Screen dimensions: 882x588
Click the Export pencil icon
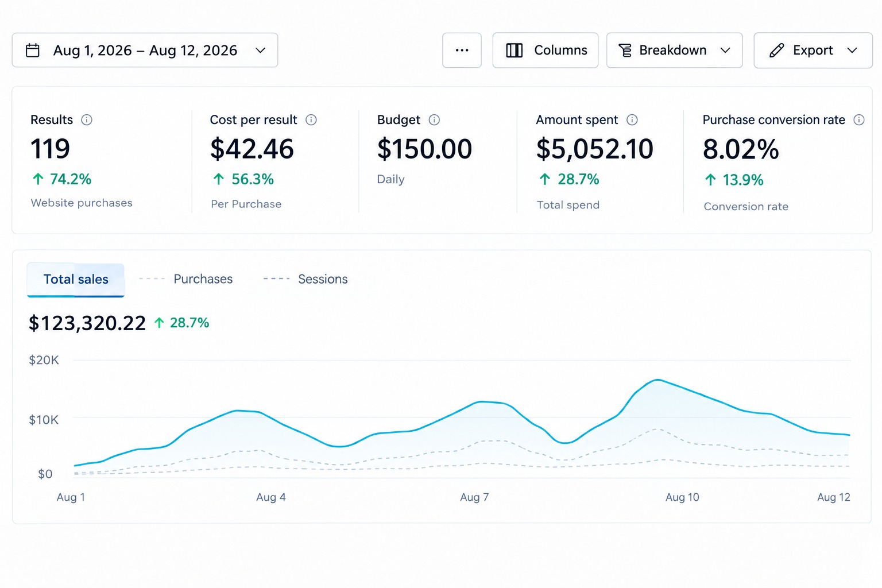[776, 51]
